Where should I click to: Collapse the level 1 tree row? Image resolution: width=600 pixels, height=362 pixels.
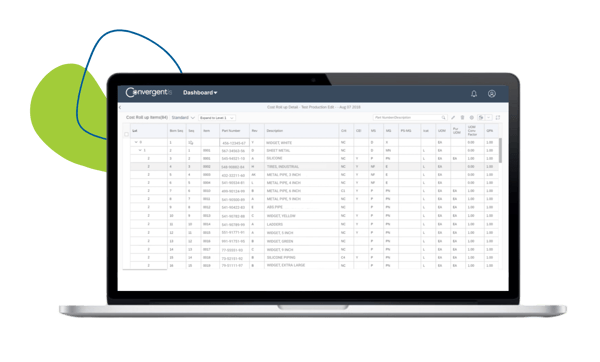coord(140,150)
